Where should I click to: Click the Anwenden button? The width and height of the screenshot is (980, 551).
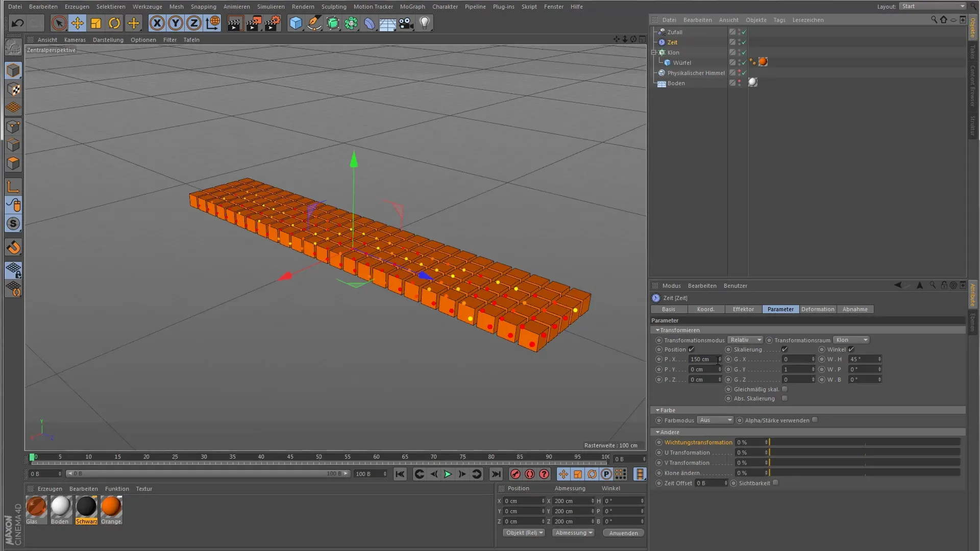pos(623,533)
